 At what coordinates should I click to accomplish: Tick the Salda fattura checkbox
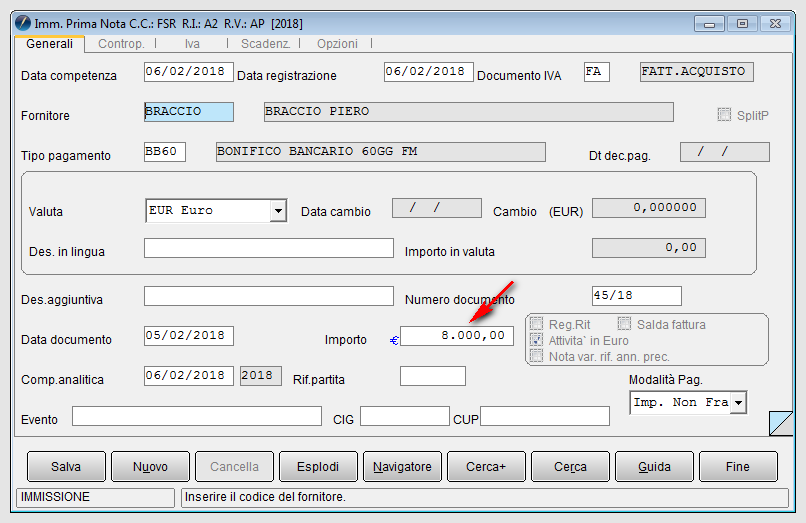(624, 323)
